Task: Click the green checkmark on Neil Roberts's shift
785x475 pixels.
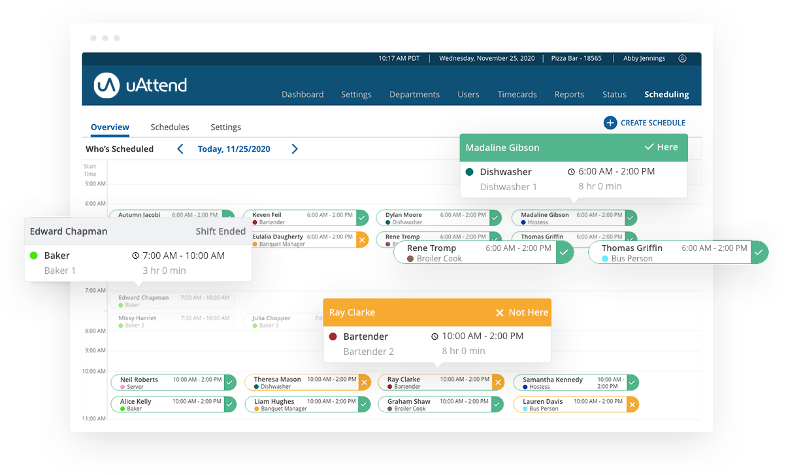Action: tap(230, 382)
